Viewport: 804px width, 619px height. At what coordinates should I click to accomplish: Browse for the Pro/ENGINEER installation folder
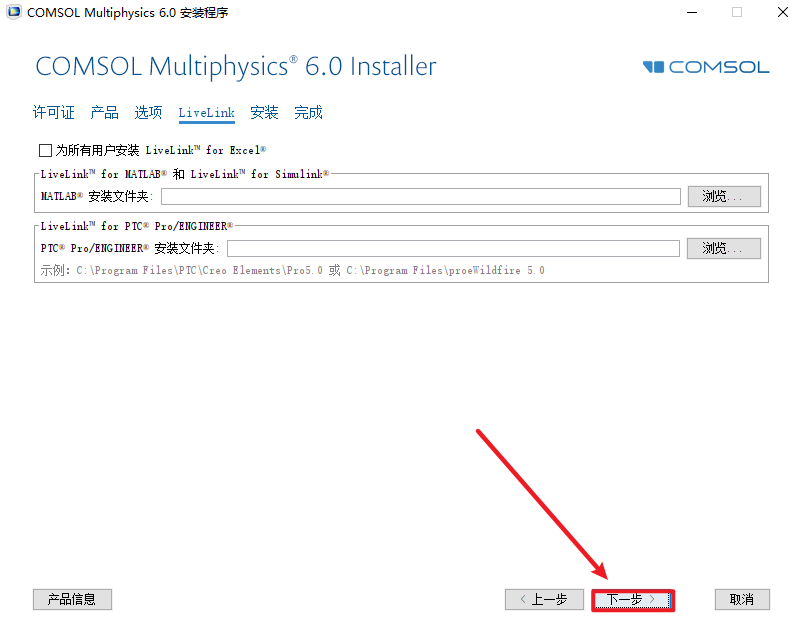point(724,249)
